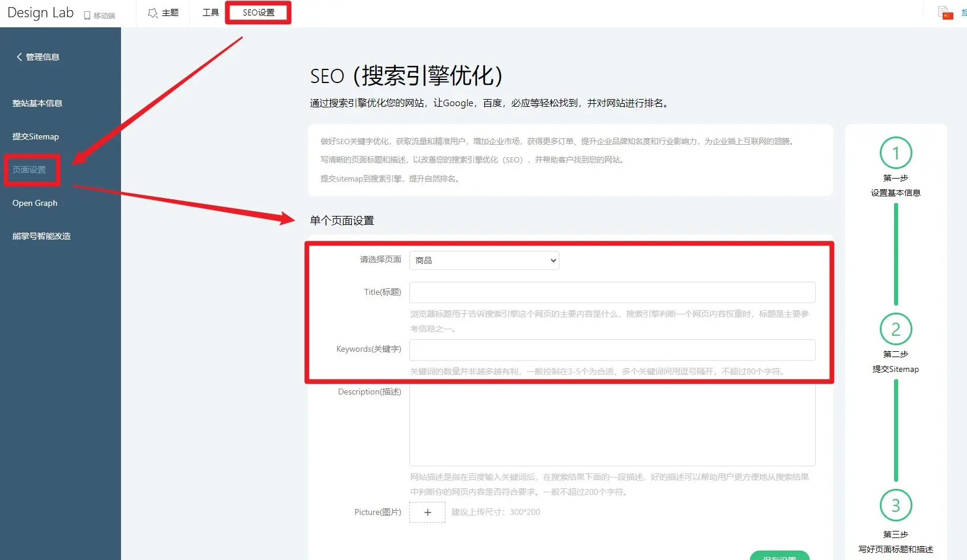The height and width of the screenshot is (560, 967).
Task: Open the 工具 tools menu
Action: (x=211, y=12)
